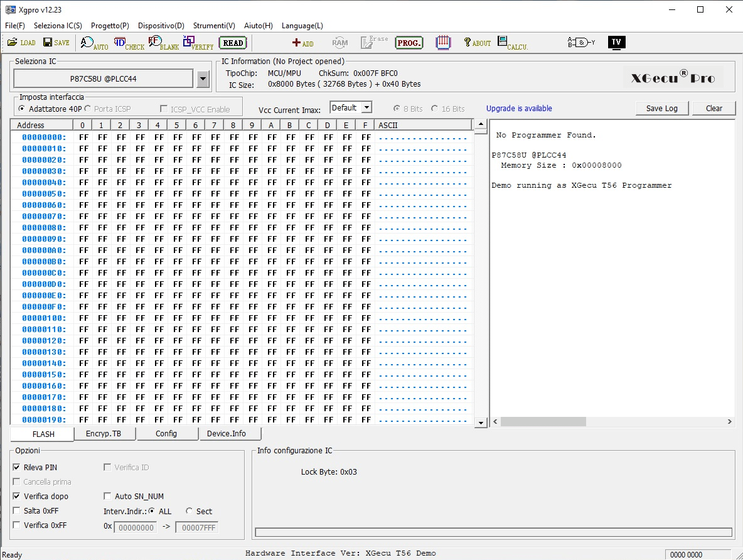Select Sect address range radio button
743x560 pixels.
tap(189, 510)
